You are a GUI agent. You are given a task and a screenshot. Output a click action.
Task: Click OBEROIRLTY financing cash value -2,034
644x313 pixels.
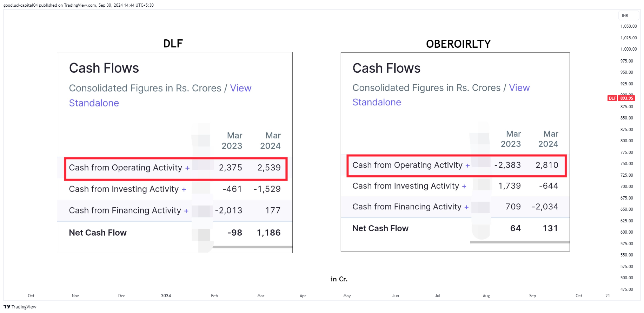(545, 207)
